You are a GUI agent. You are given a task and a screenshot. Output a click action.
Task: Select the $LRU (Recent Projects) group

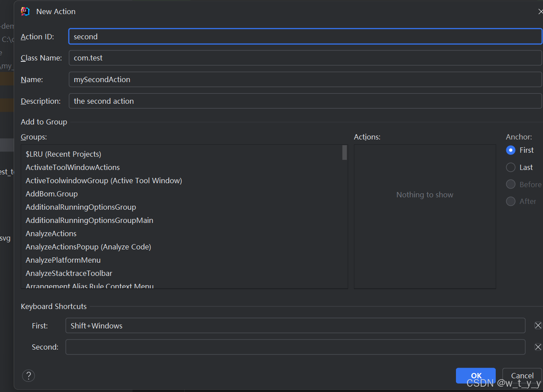(x=63, y=154)
